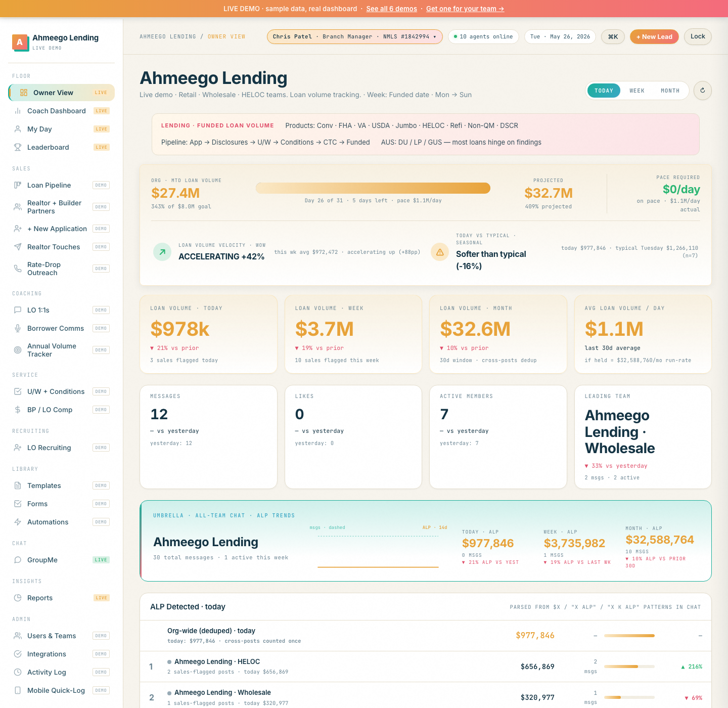Open Owner View menu item
The width and height of the screenshot is (728, 708).
(x=62, y=93)
